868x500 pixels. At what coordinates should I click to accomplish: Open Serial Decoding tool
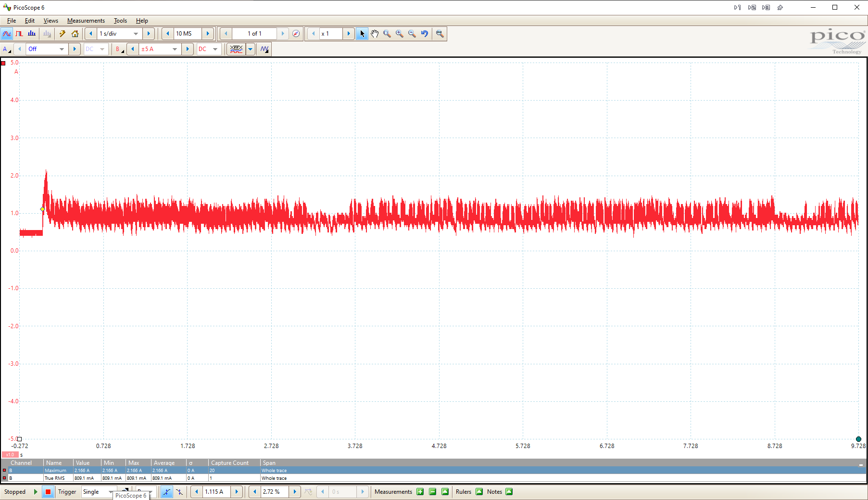coord(236,49)
